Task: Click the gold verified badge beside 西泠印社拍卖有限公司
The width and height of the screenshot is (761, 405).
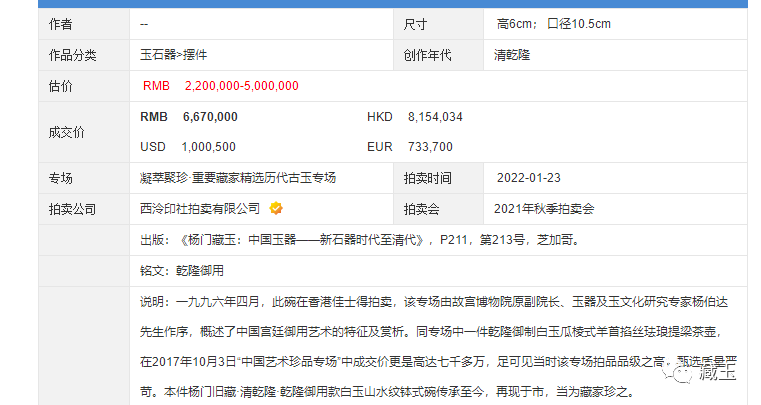Action: point(276,209)
